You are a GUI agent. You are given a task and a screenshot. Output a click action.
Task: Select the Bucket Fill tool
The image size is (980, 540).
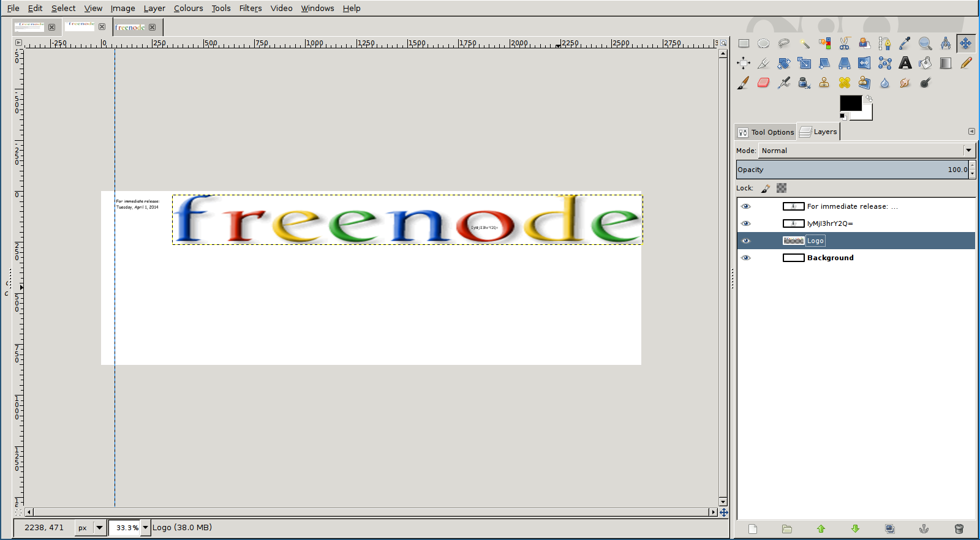click(925, 63)
